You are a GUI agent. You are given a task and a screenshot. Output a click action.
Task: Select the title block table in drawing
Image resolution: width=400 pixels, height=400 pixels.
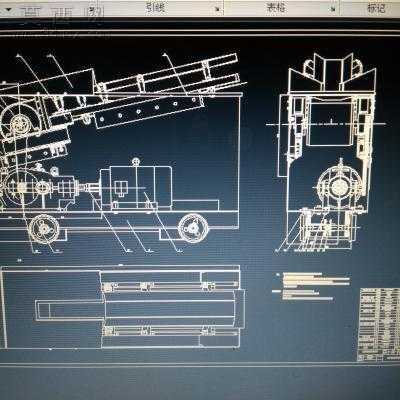click(380, 325)
